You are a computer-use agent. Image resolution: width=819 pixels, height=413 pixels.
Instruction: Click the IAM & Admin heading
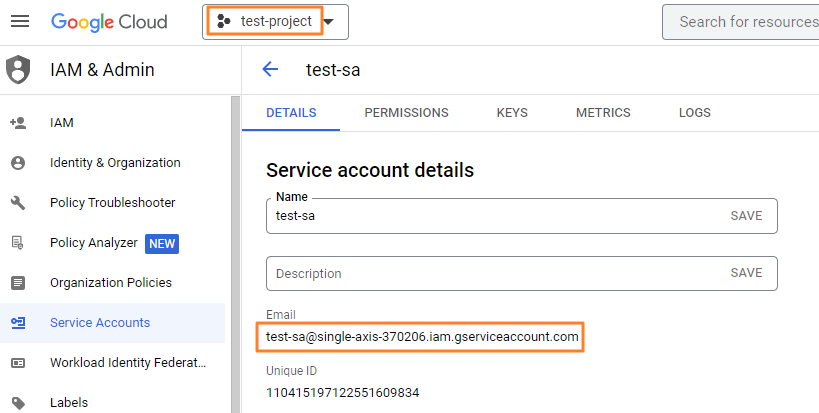[102, 69]
